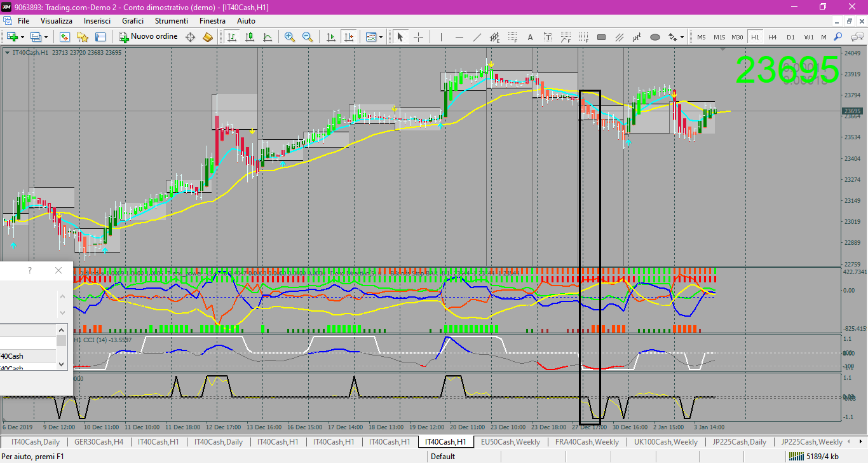
Task: Open the Strumenti menu
Action: pos(171,21)
